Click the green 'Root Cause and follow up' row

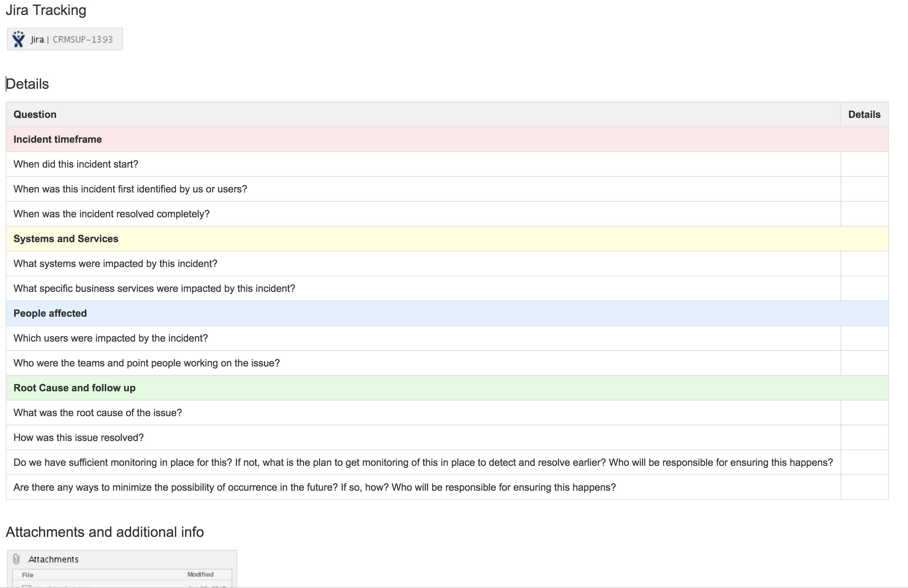[x=74, y=388]
